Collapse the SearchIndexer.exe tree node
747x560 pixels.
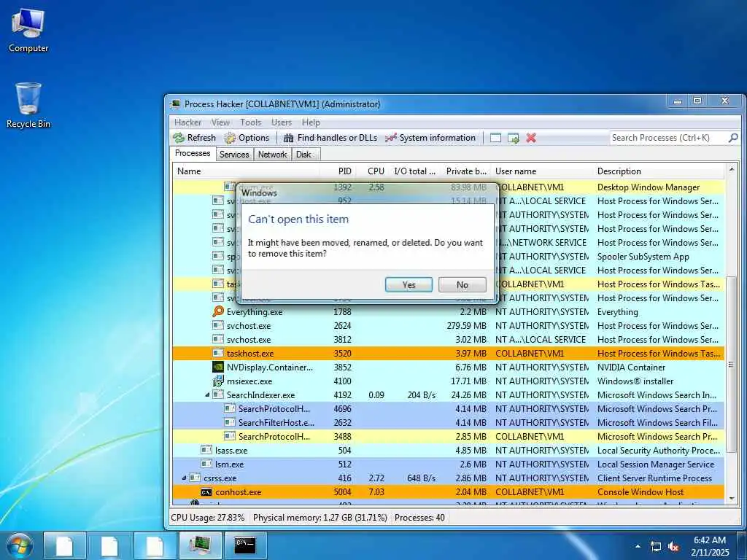tap(207, 395)
